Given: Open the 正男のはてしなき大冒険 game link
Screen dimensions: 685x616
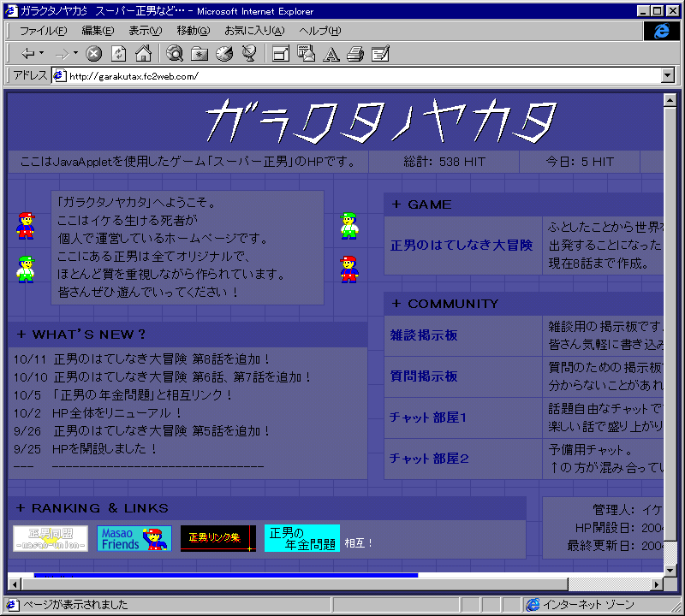Looking at the screenshot, I should tap(462, 246).
